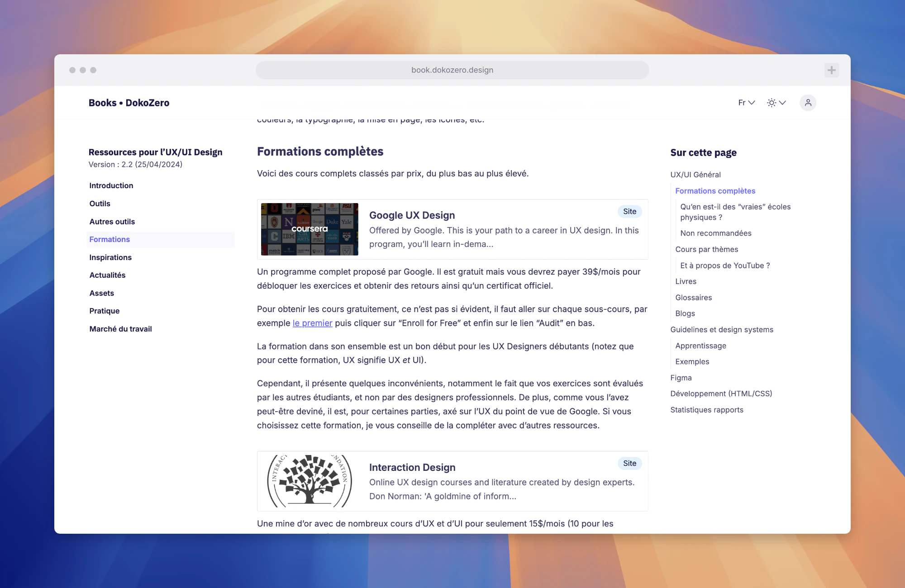The image size is (905, 588).
Task: Jump to Statistiques rapports section
Action: click(706, 410)
